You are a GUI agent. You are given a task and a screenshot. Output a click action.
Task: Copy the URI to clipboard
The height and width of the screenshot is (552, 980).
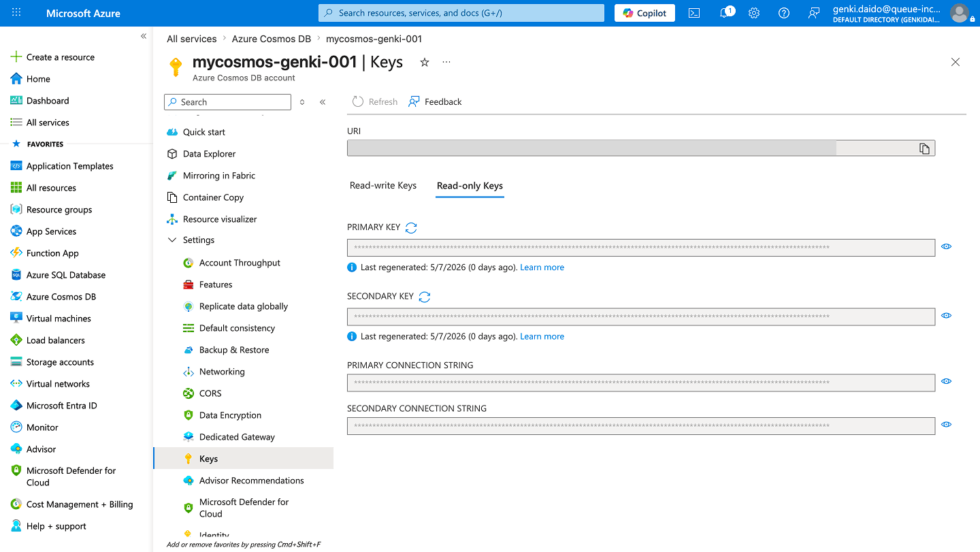coord(924,148)
